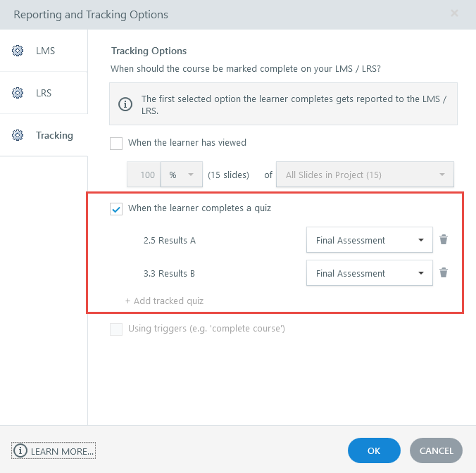This screenshot has height=473, width=476.
Task: Click Add tracked quiz link
Action: tap(164, 301)
